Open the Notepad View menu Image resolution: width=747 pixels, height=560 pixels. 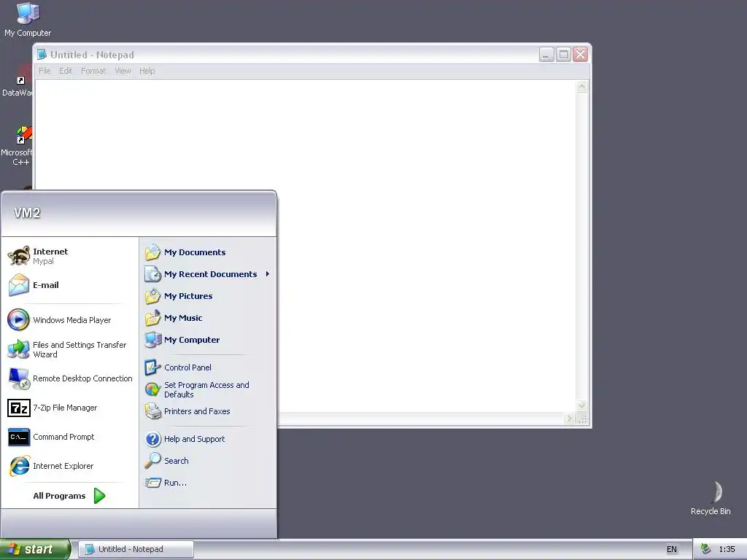[123, 71]
